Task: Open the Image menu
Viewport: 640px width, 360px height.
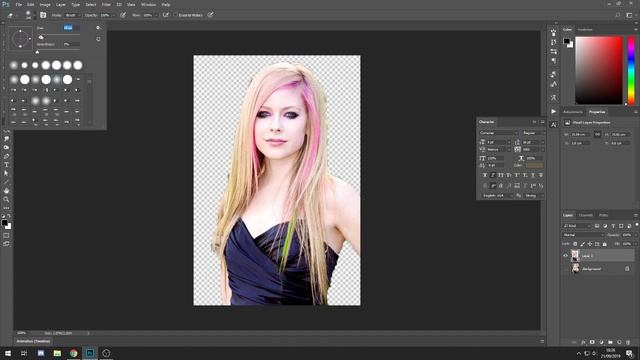Action: 45,4
